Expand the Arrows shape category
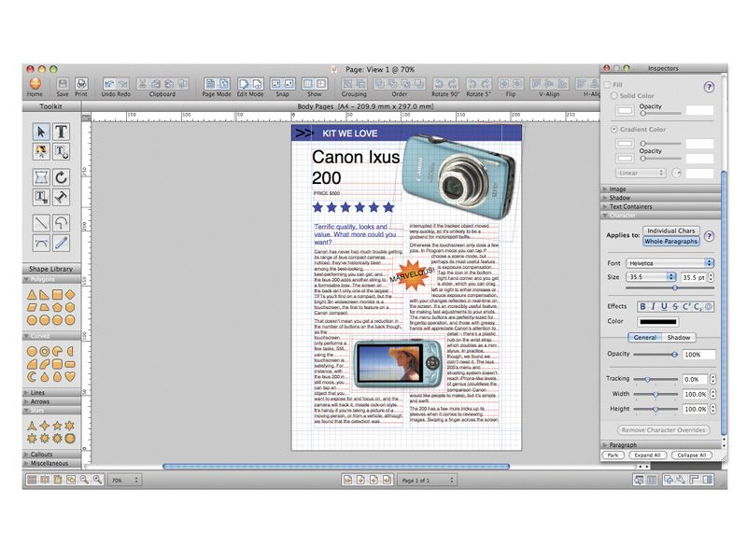This screenshot has height=560, width=747. click(x=51, y=401)
